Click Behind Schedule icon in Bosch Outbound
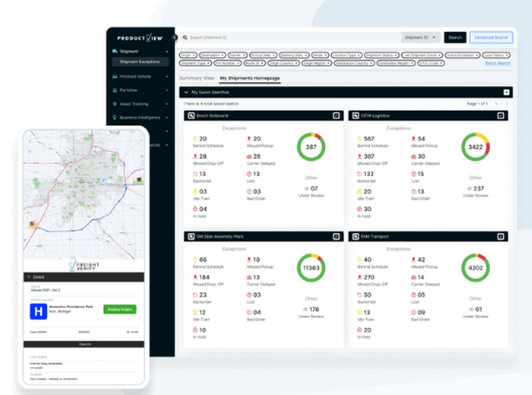This screenshot has height=395, width=532. (x=195, y=138)
